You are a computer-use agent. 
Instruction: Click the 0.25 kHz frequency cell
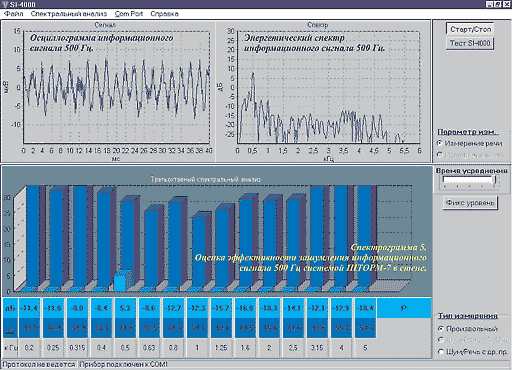pyautogui.click(x=53, y=348)
